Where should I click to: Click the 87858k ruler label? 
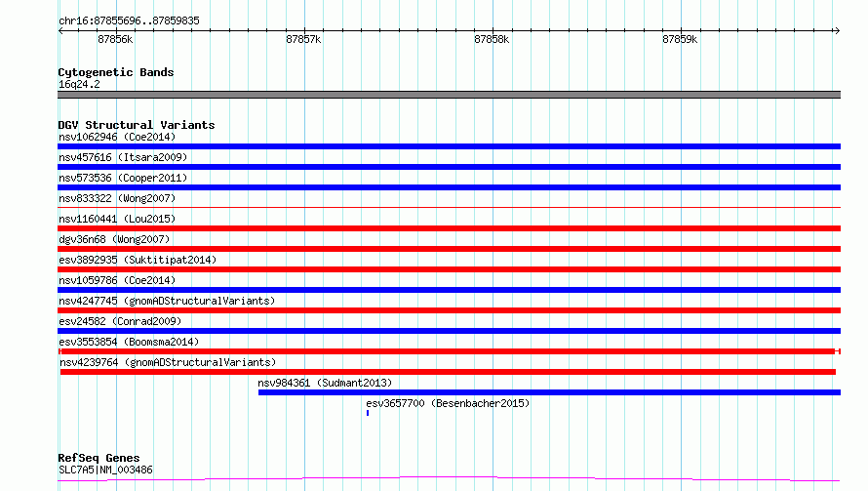click(492, 39)
